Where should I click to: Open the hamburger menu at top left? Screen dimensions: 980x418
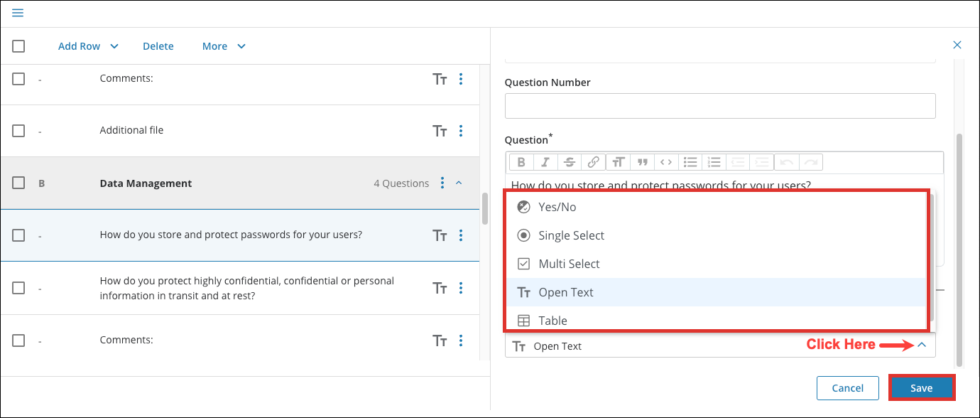pyautogui.click(x=18, y=12)
